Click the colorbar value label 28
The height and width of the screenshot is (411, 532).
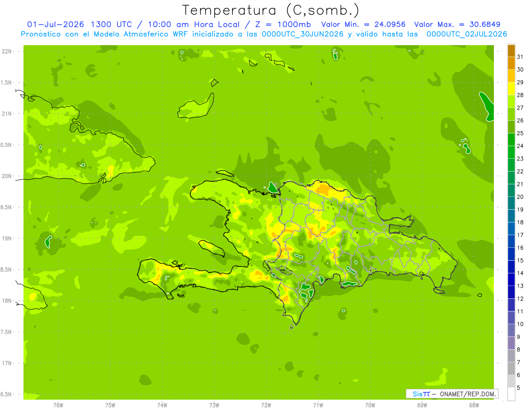pos(520,95)
